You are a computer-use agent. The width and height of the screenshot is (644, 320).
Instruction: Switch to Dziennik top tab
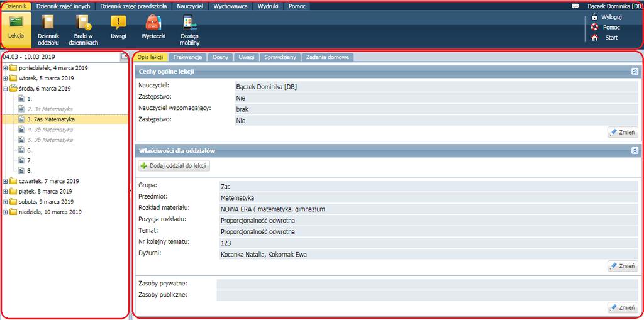pyautogui.click(x=16, y=6)
